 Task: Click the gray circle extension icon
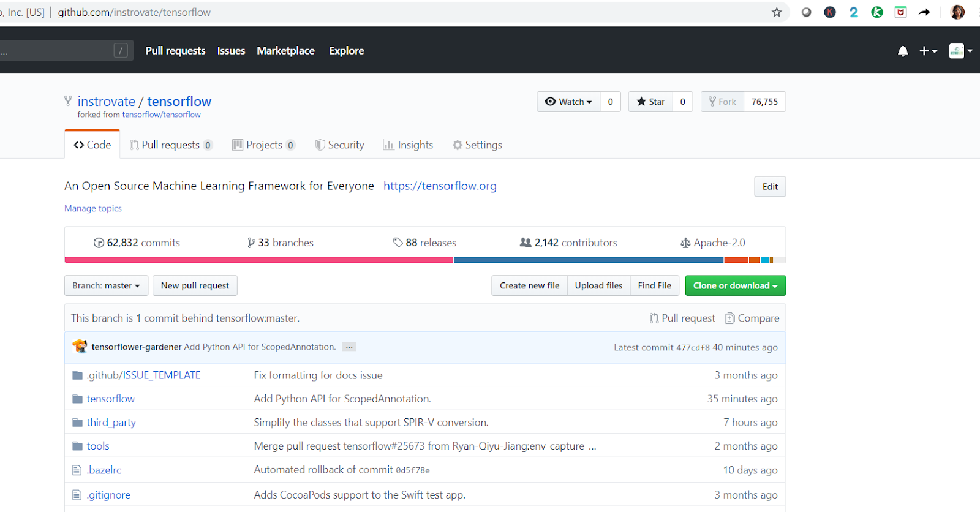(x=806, y=12)
